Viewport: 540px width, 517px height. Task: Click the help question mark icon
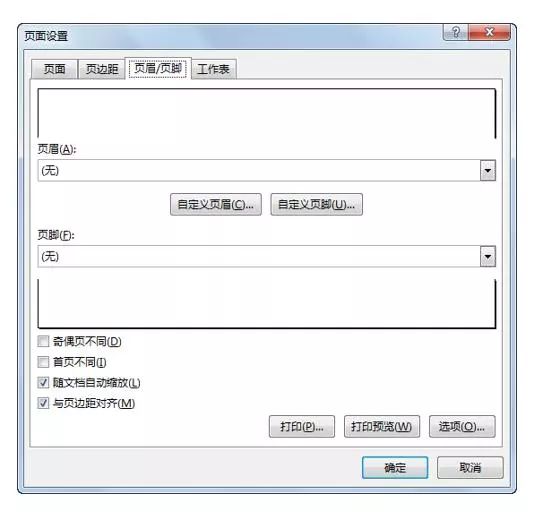point(455,33)
